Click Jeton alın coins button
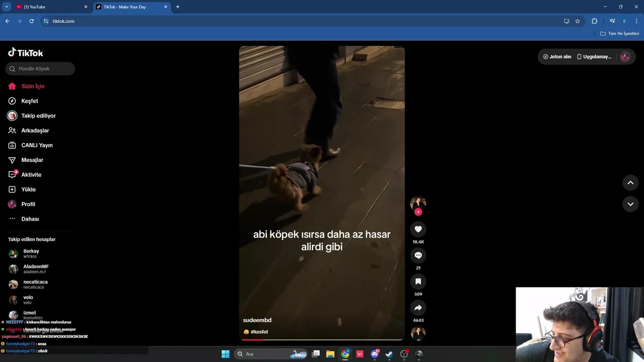This screenshot has width=644, height=362. point(557,57)
